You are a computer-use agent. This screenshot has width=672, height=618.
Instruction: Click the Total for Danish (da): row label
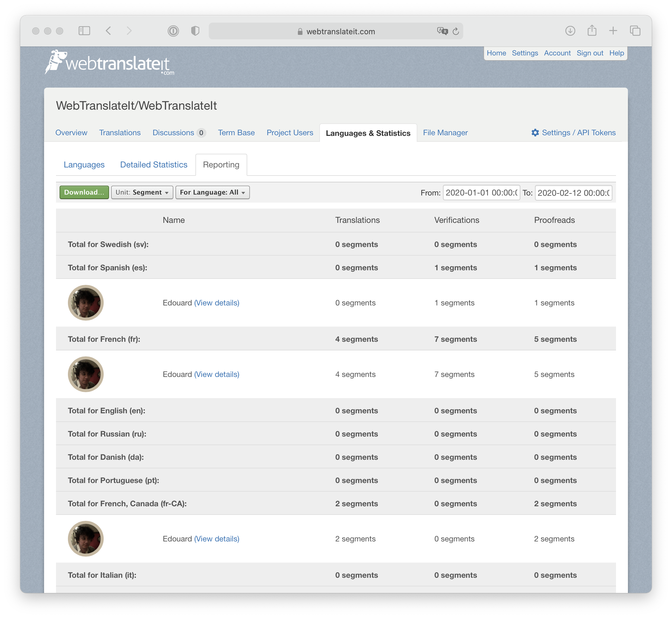[x=106, y=457]
